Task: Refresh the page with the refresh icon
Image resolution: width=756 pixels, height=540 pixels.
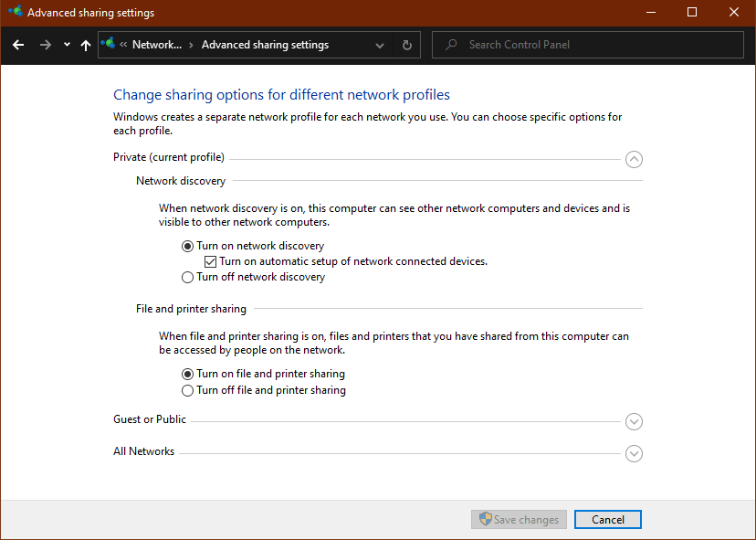Action: [406, 44]
